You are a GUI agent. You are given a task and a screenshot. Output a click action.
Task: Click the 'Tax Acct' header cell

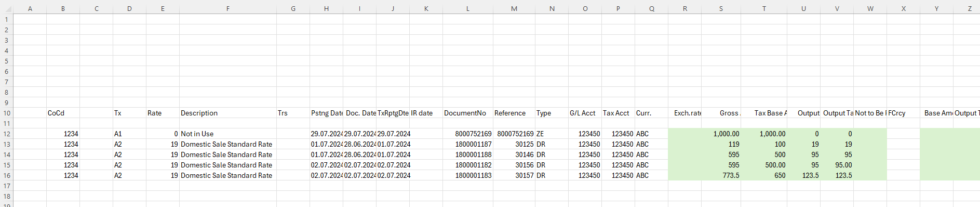(x=619, y=113)
